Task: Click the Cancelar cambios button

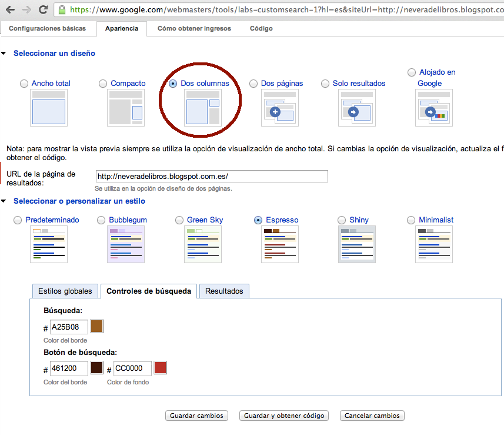Action: pos(372,416)
